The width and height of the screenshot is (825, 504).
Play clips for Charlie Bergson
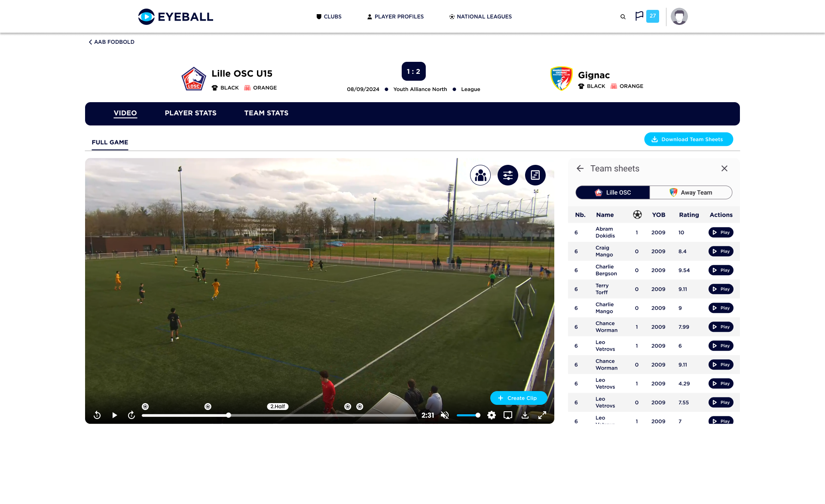[x=721, y=270]
